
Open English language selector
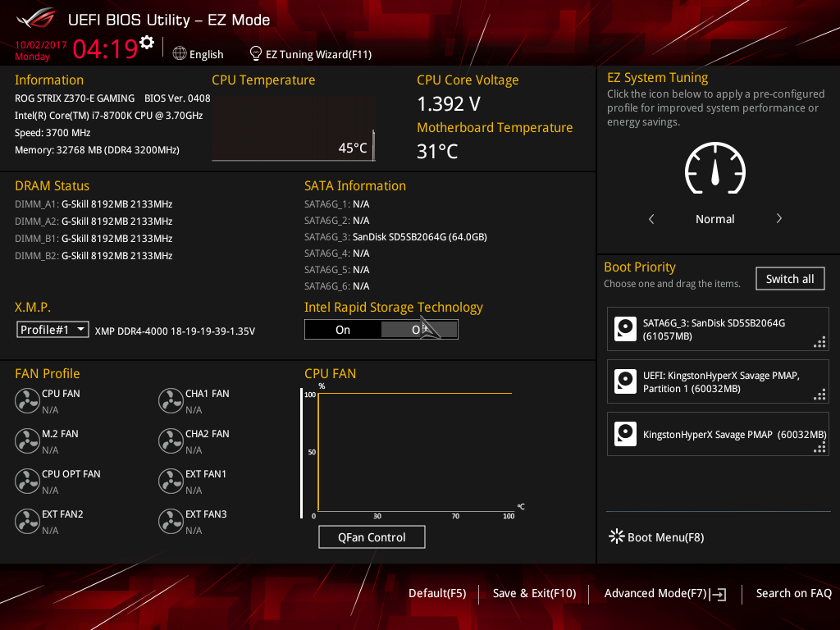point(206,54)
